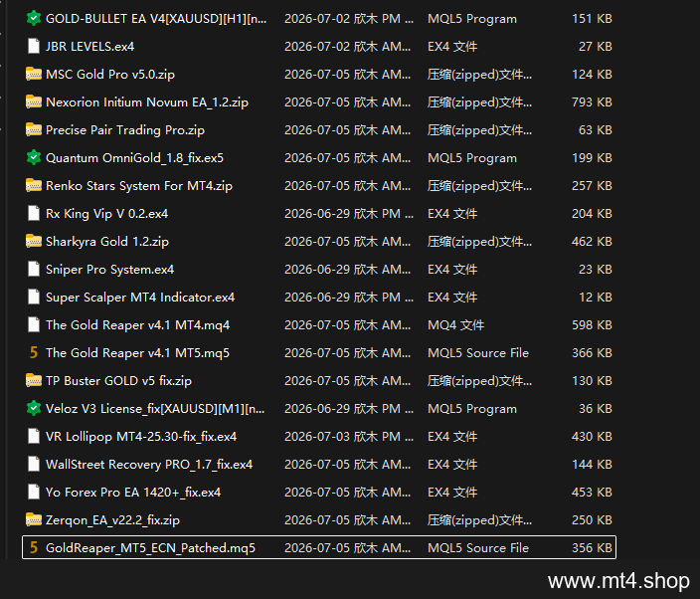Click the Nexorion Initium Novum EA zip icon
This screenshot has height=599, width=700.
[34, 101]
